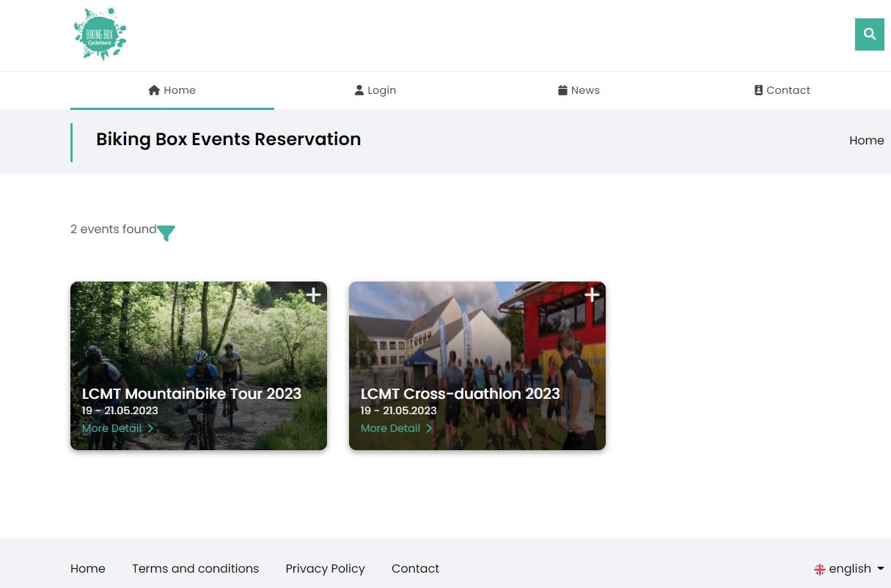The height and width of the screenshot is (588, 891).
Task: Open the Login navigation tab
Action: (375, 90)
